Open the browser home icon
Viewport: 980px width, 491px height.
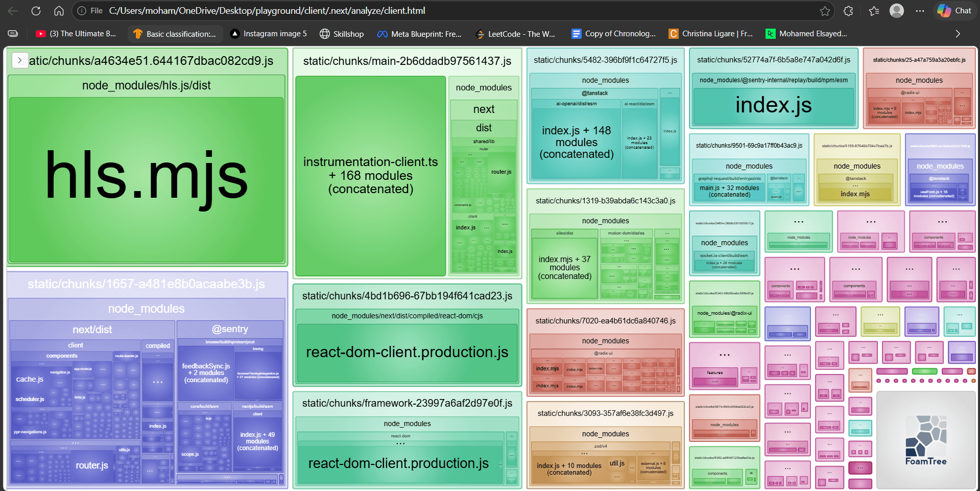(59, 11)
